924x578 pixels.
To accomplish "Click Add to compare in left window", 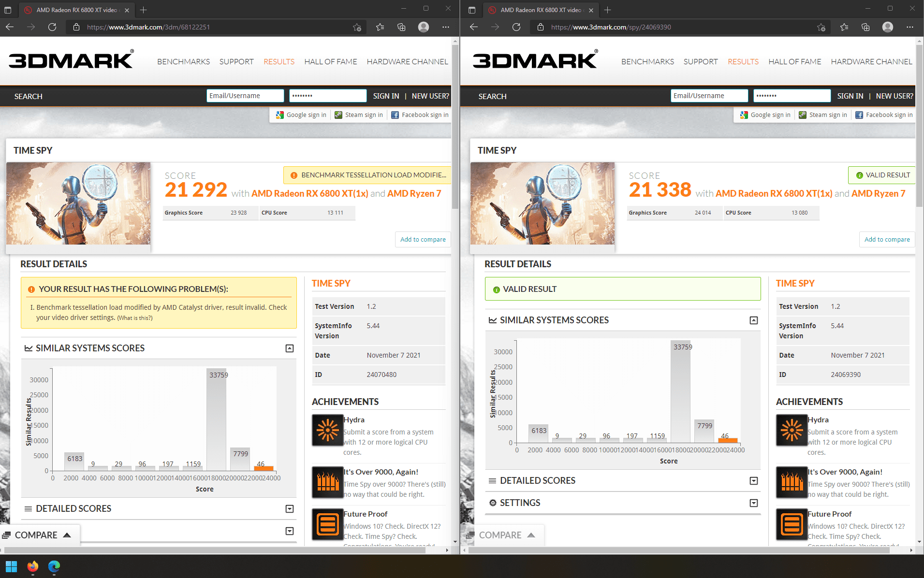I will point(423,239).
